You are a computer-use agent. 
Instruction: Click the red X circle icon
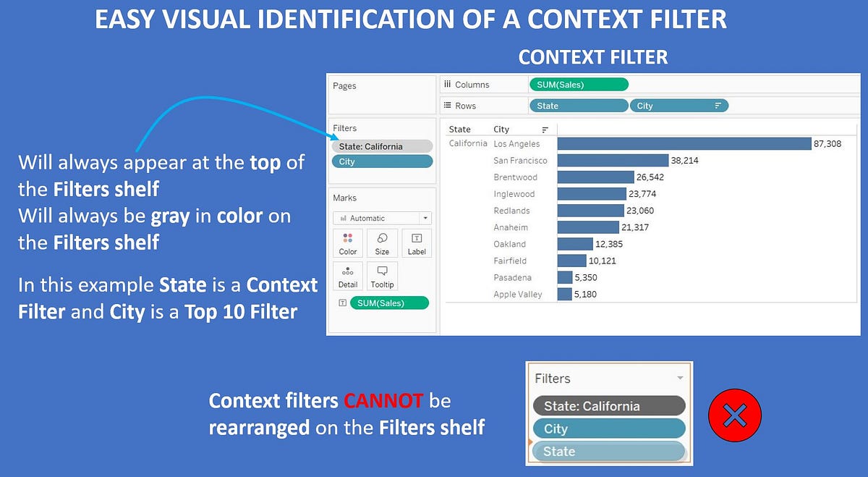735,415
